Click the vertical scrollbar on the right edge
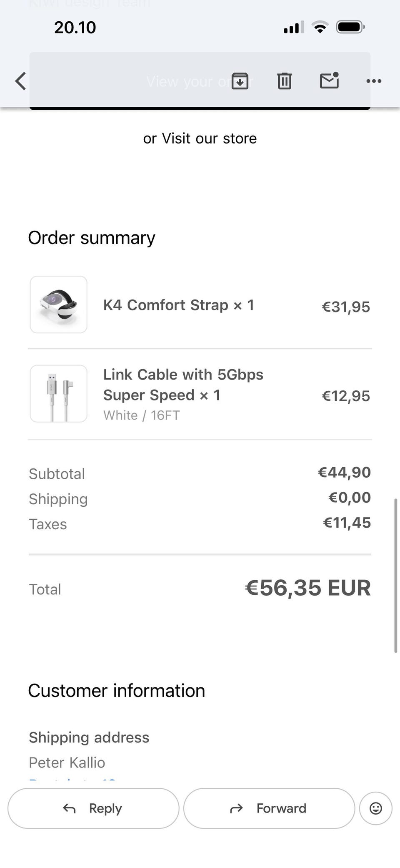The width and height of the screenshot is (400, 868). point(396,575)
